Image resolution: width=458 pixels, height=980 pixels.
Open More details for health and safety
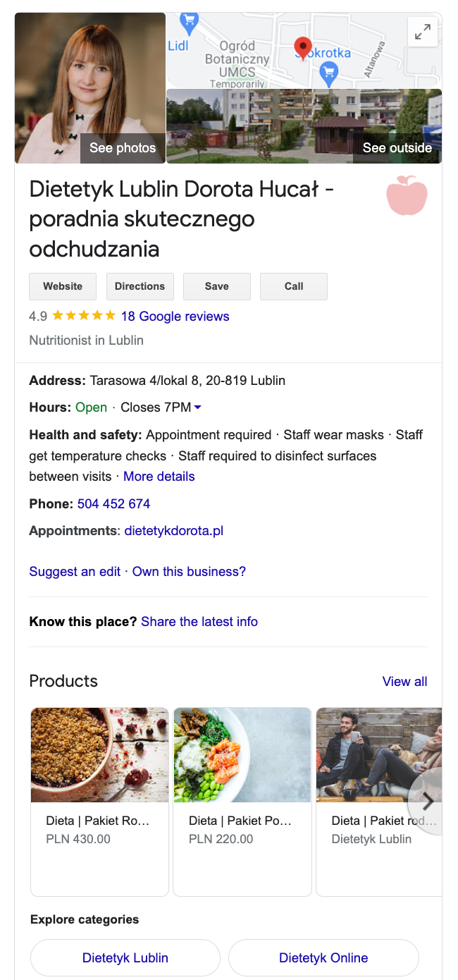point(159,477)
